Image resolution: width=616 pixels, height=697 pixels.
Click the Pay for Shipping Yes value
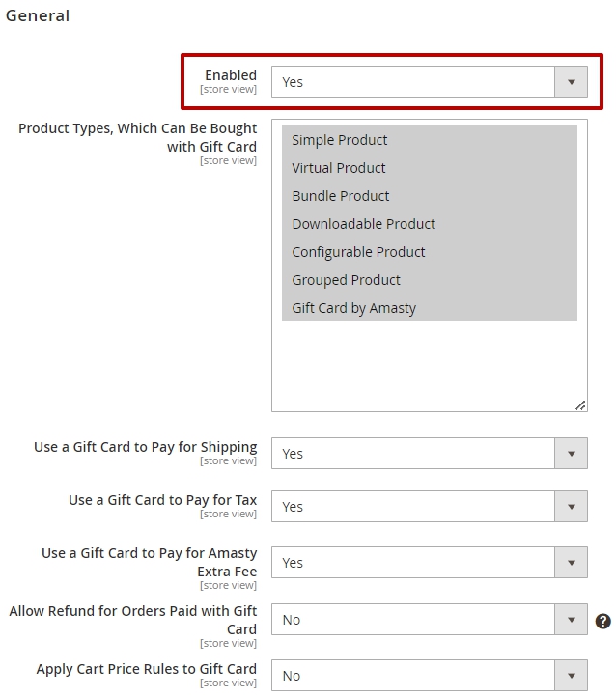pyautogui.click(x=293, y=454)
